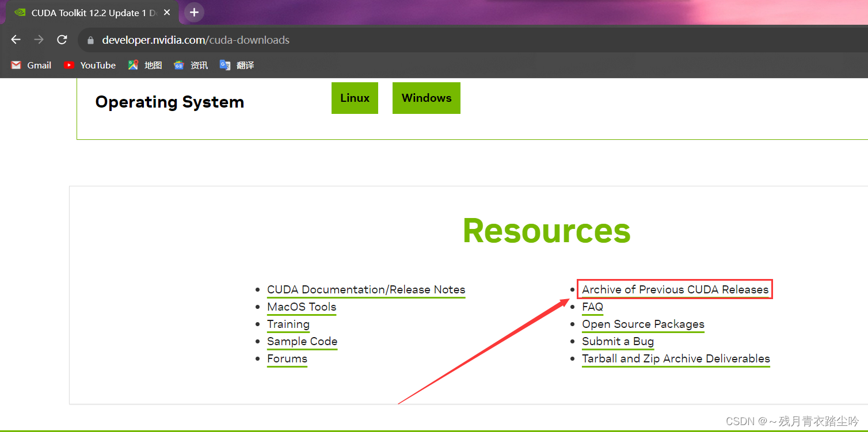Image resolution: width=868 pixels, height=432 pixels.
Task: Click the Resources heading
Action: point(547,231)
